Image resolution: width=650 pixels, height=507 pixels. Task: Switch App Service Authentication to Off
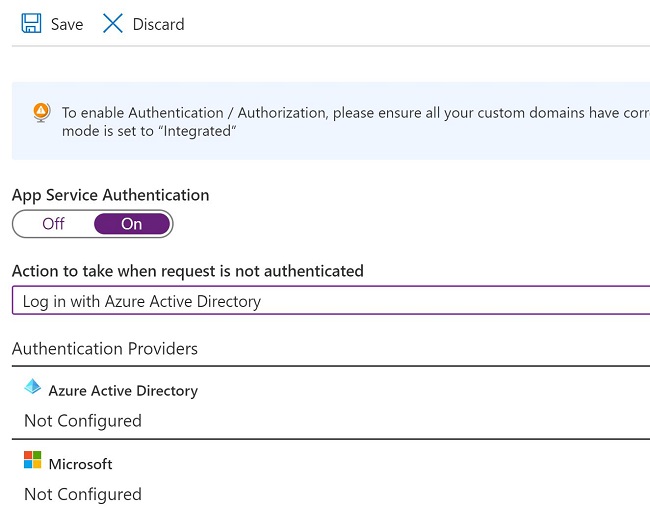(x=53, y=224)
